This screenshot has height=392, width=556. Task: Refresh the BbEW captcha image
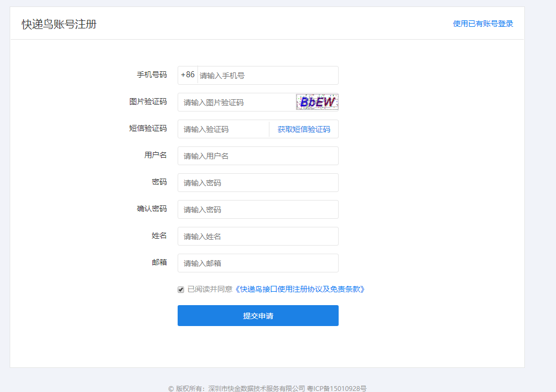click(317, 102)
